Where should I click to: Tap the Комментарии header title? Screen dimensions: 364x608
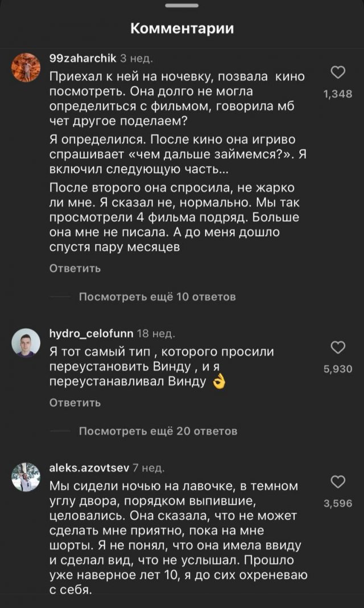coord(182,28)
